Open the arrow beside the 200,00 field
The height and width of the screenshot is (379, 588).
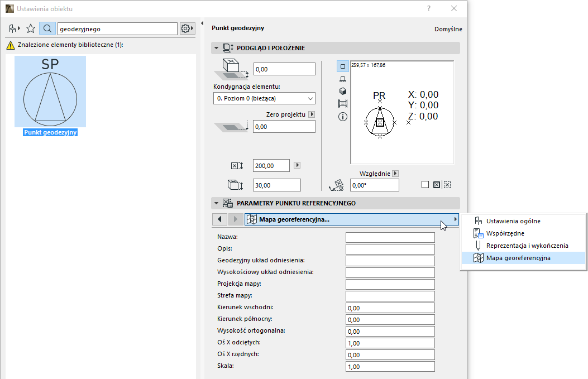[297, 165]
